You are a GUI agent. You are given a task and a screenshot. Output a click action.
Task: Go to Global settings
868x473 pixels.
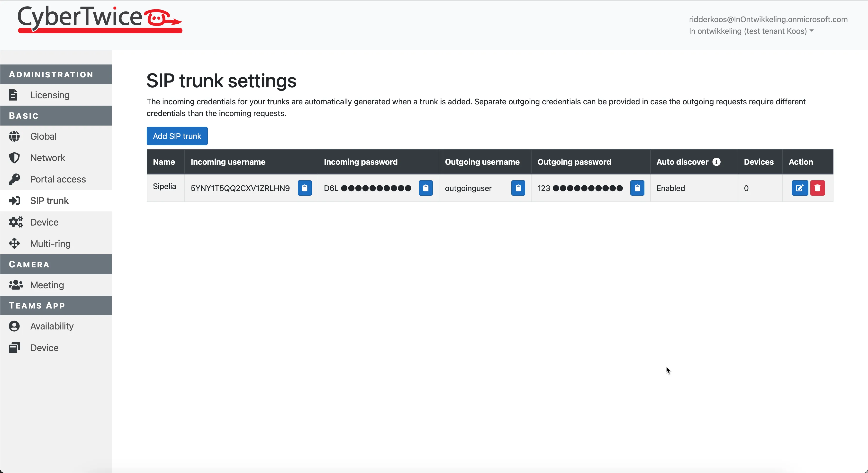point(56,136)
